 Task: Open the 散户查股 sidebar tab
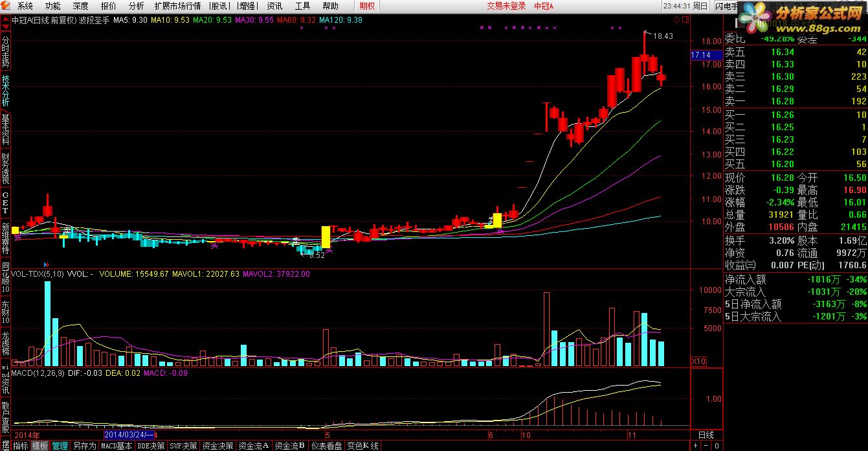(x=5, y=418)
